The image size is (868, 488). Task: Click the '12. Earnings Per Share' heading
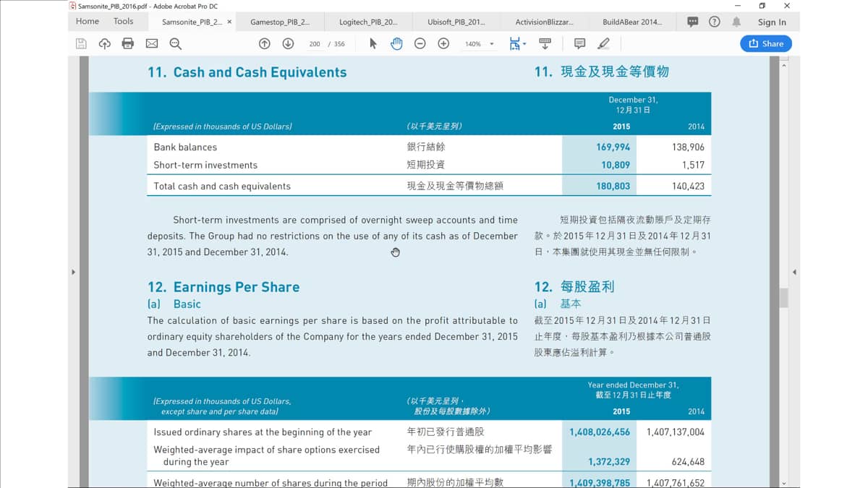tap(224, 287)
